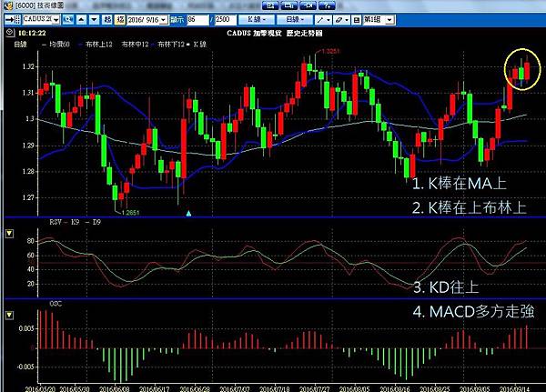The image size is (546, 392).
Task: Click the up-arrow previous symbol button
Action: point(81,19)
